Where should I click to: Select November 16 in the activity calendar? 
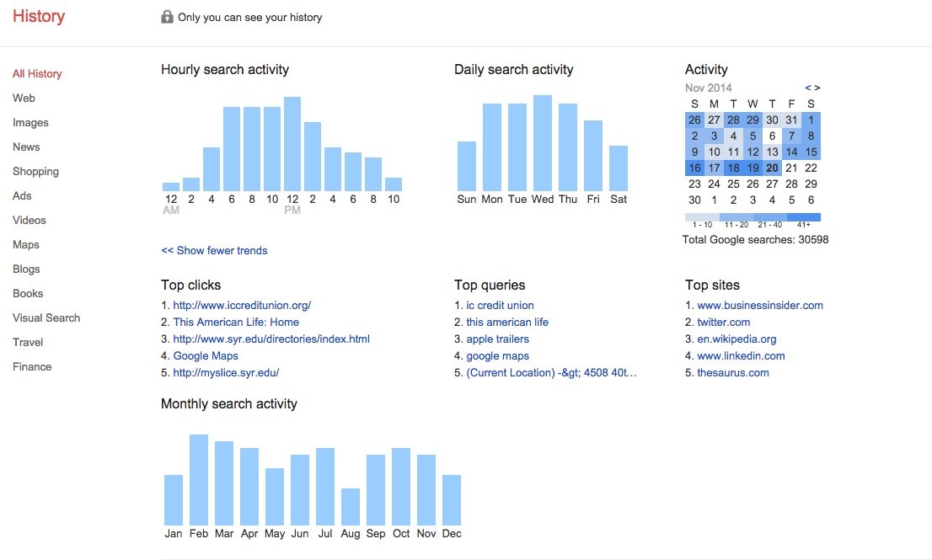[x=694, y=168]
